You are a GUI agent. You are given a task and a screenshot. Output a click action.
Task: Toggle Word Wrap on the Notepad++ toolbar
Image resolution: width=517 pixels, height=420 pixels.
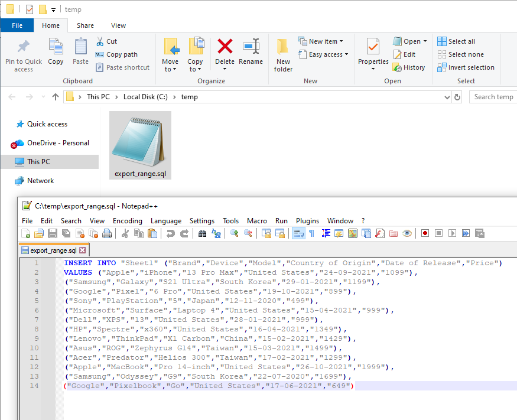point(298,233)
